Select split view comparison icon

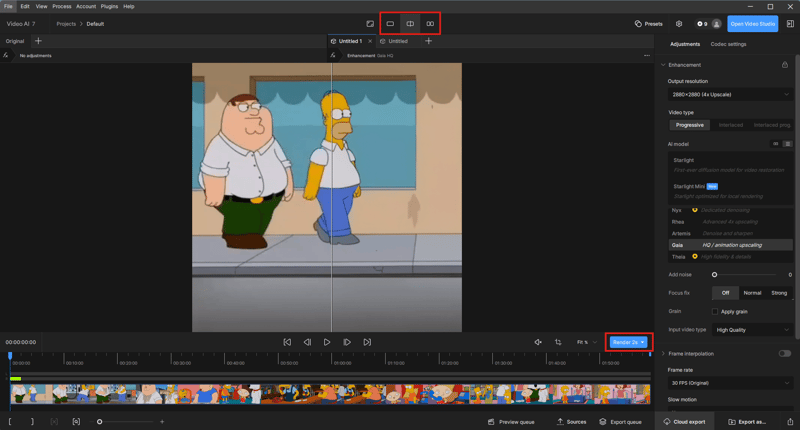click(x=410, y=23)
